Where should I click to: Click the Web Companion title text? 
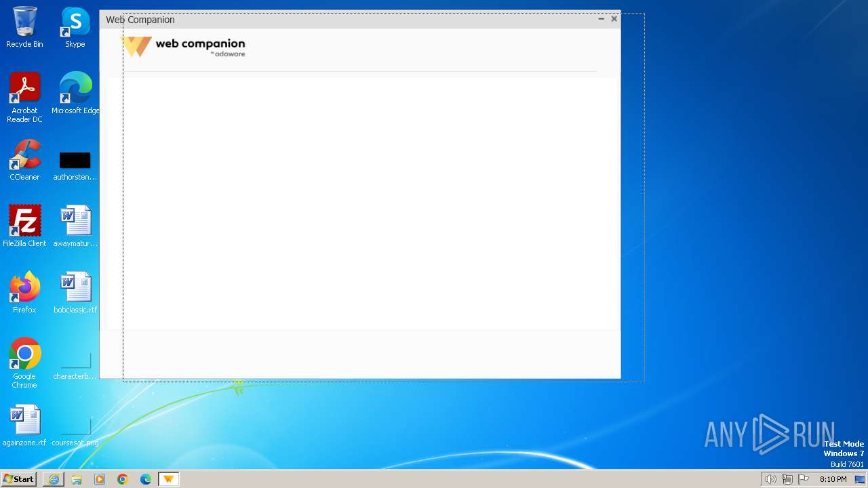coord(140,20)
